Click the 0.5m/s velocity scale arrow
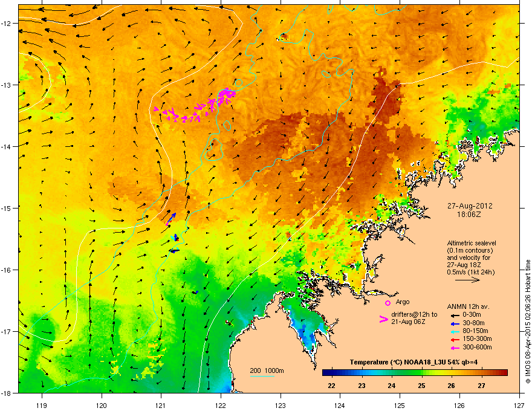Viewport: 532px width, 411px height. pyautogui.click(x=467, y=280)
